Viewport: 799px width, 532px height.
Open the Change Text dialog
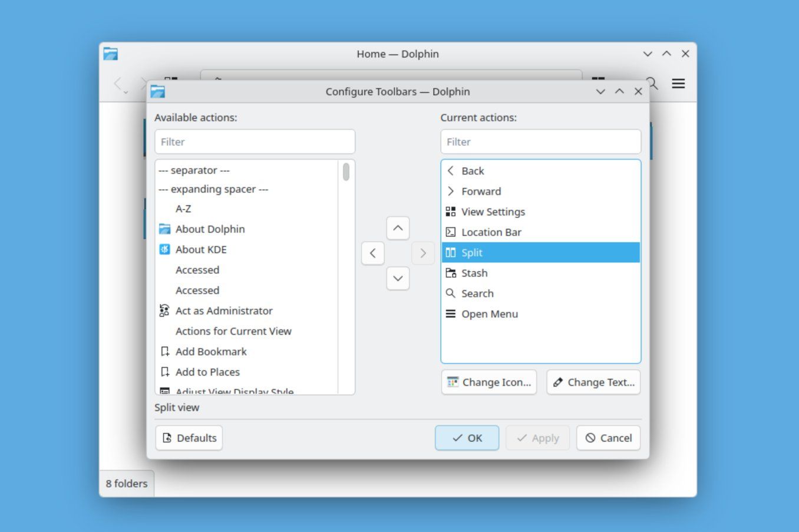pos(593,382)
